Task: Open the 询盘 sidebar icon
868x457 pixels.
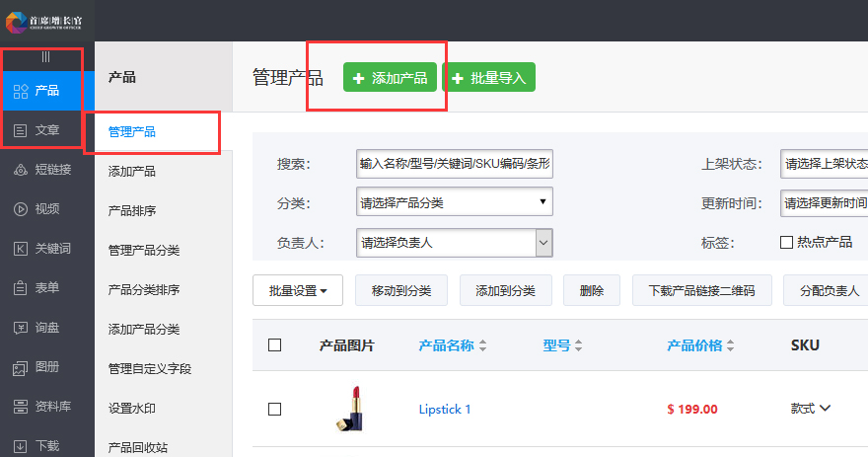Action: pos(21,328)
